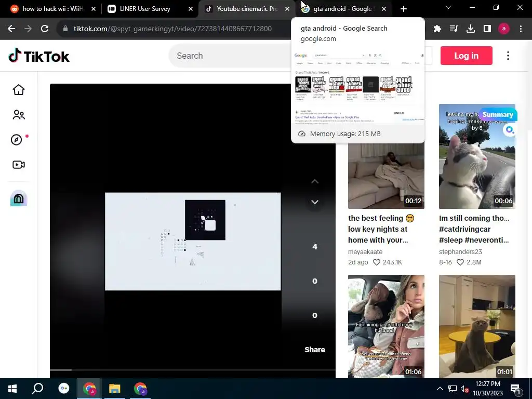
Task: Click the Log in button
Action: tap(466, 56)
